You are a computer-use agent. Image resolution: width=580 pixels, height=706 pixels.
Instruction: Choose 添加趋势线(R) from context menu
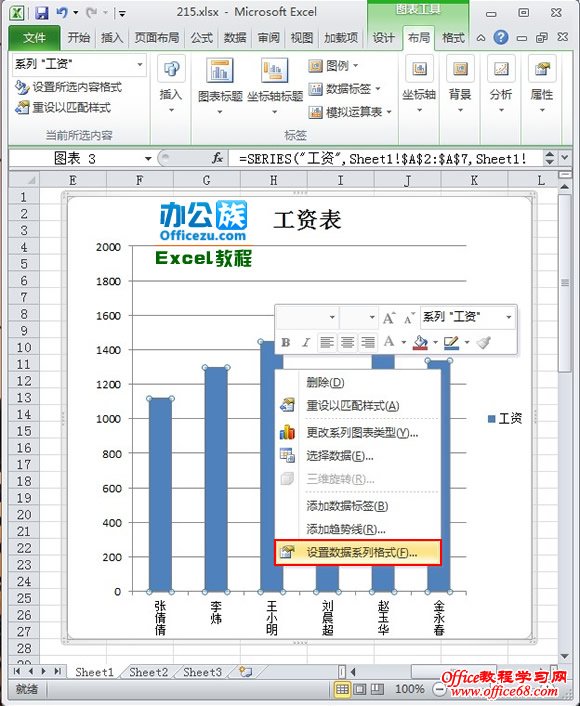point(358,530)
